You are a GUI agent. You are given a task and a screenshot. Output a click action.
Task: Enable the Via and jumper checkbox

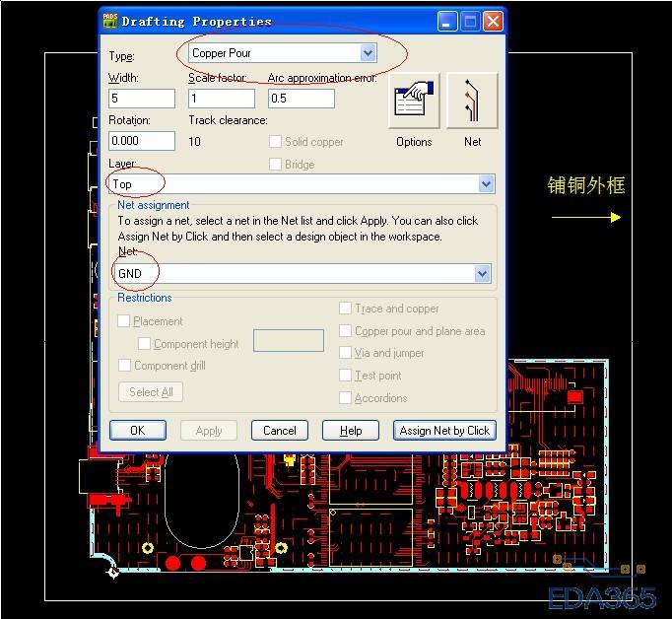[x=345, y=352]
